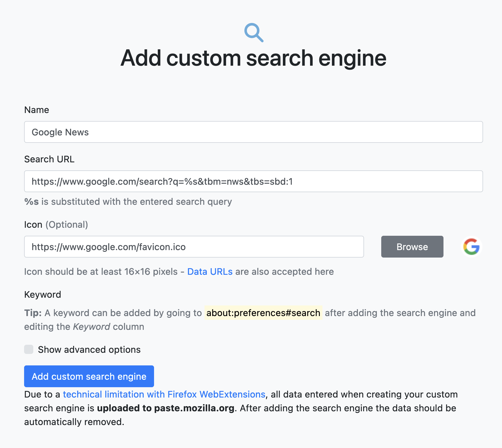Click into the Search URL input field
This screenshot has width=502, height=448.
[x=254, y=181]
